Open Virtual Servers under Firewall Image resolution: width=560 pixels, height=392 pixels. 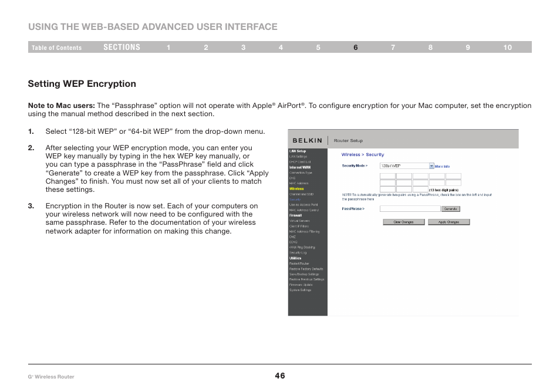[x=299, y=221]
